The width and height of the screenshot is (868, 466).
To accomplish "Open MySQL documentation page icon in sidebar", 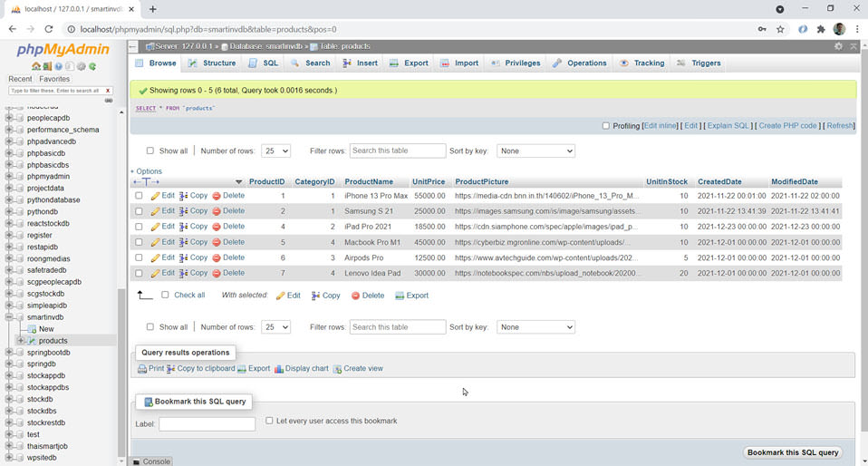I will 69,66.
